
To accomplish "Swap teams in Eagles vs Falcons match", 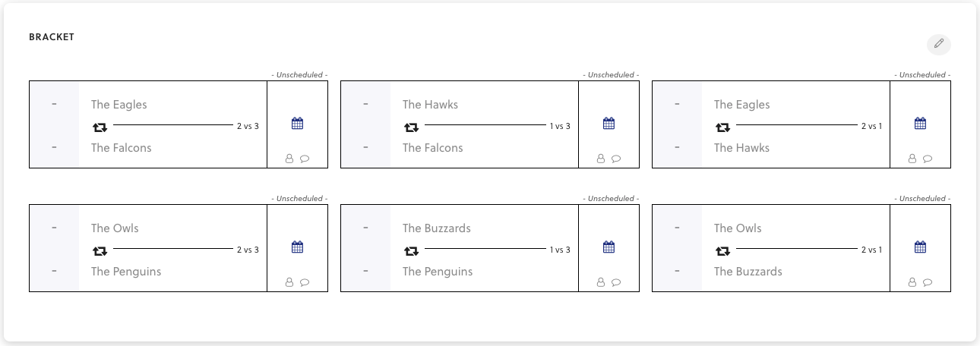I will pyautogui.click(x=100, y=127).
